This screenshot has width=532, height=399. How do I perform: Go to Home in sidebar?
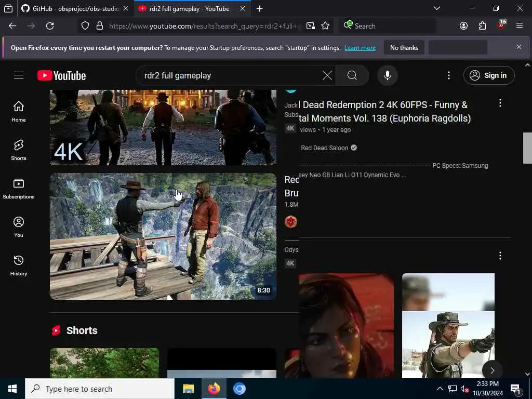click(x=19, y=112)
